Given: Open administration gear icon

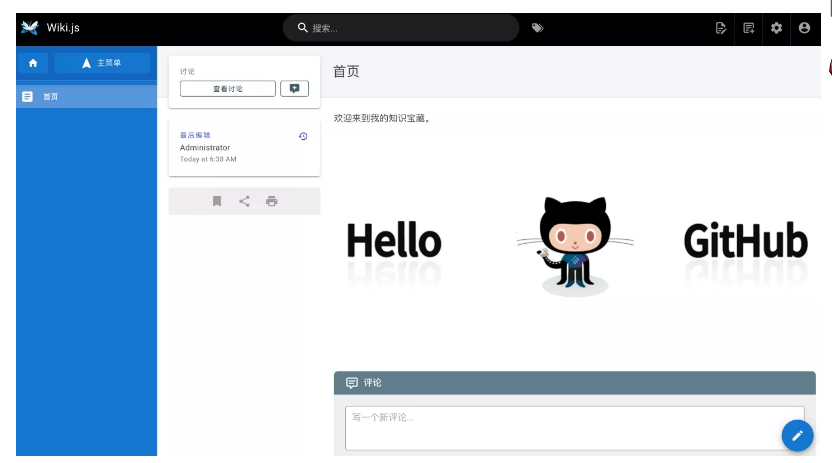Looking at the screenshot, I should (776, 28).
